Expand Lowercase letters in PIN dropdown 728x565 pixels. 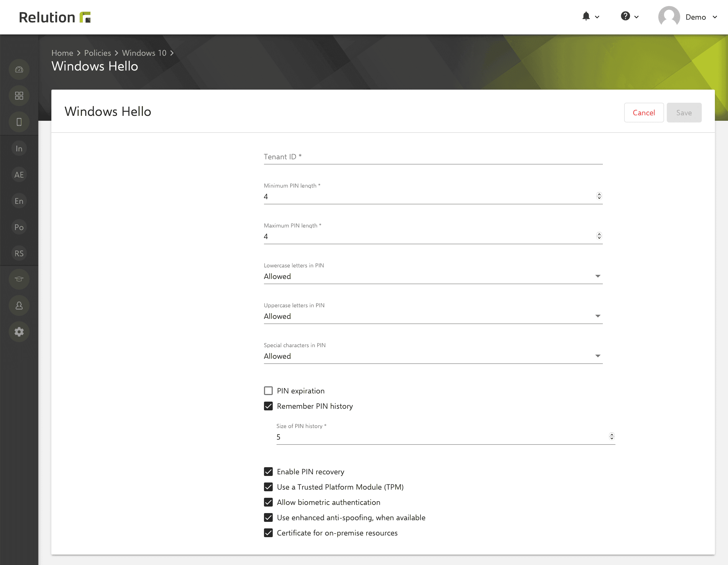598,276
